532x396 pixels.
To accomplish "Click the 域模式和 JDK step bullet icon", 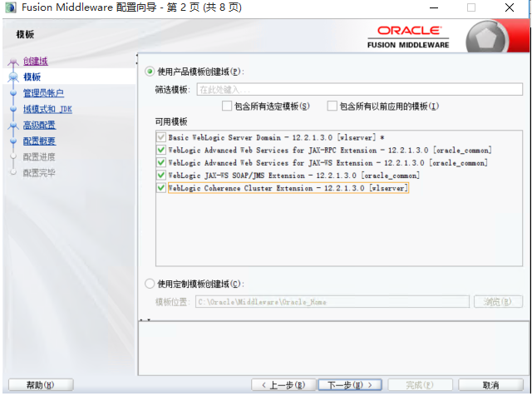I will [x=13, y=109].
